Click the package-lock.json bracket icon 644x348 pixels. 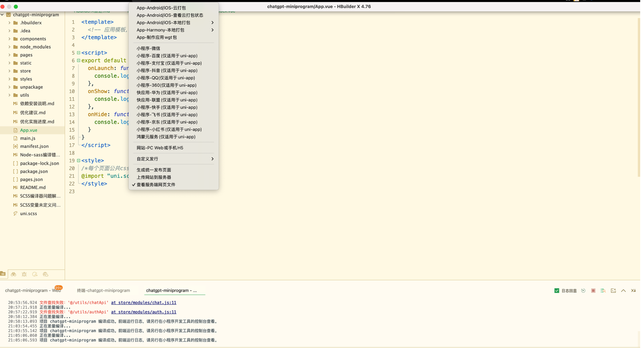coord(15,164)
